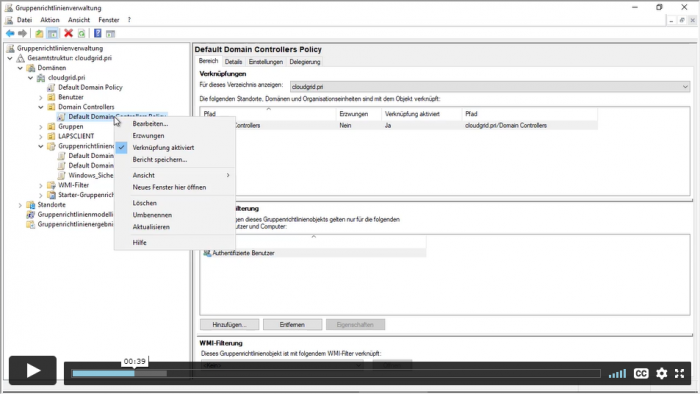The width and height of the screenshot is (700, 394).
Task: Seek on the video progress bar
Action: [336, 373]
